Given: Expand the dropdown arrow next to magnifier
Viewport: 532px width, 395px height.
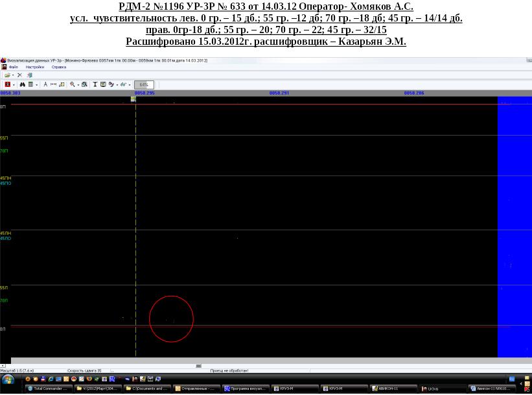Looking at the screenshot, I should [78, 84].
